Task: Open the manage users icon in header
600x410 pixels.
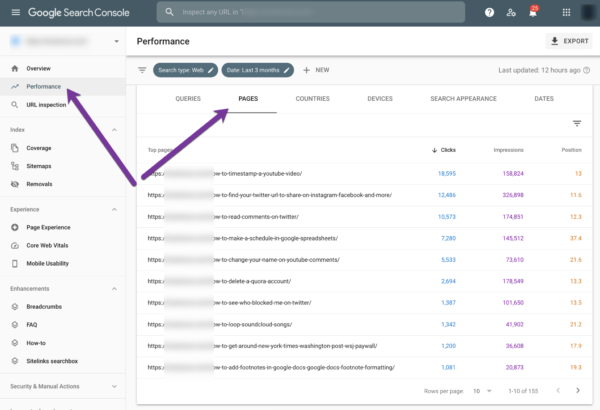Action: (x=511, y=12)
